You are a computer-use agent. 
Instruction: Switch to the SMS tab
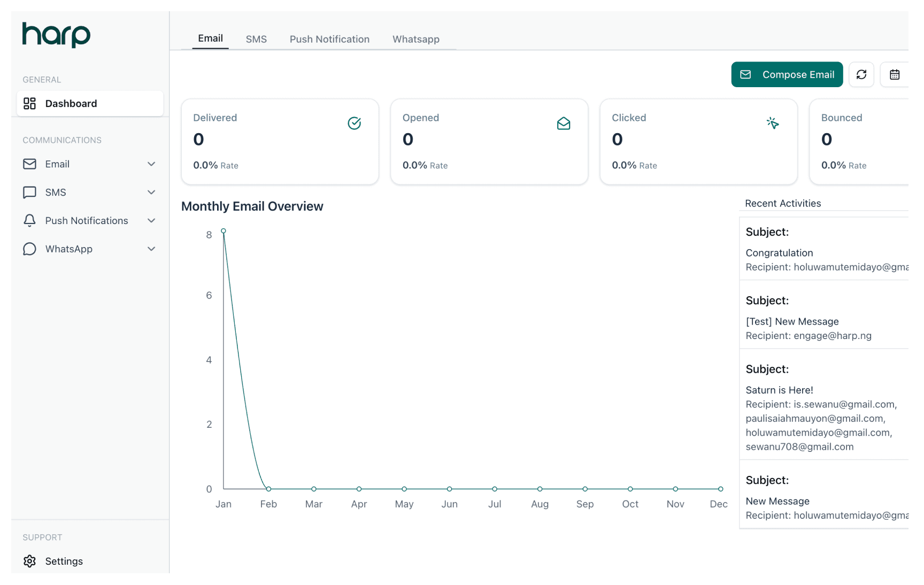[256, 39]
